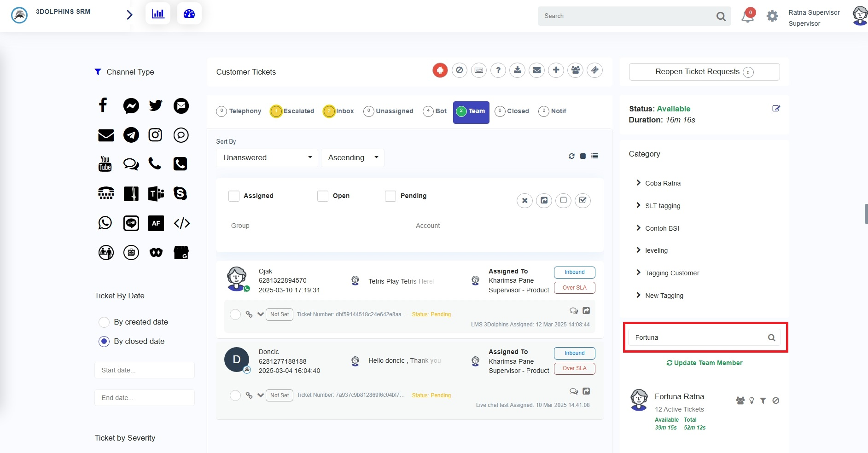
Task: Click the add new ticket plus icon
Action: click(x=556, y=70)
